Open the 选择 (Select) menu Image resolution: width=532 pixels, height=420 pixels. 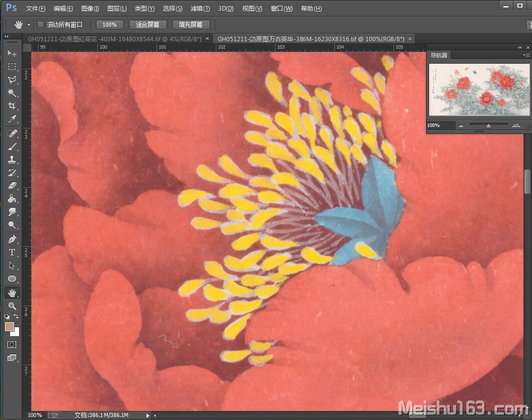(x=172, y=9)
